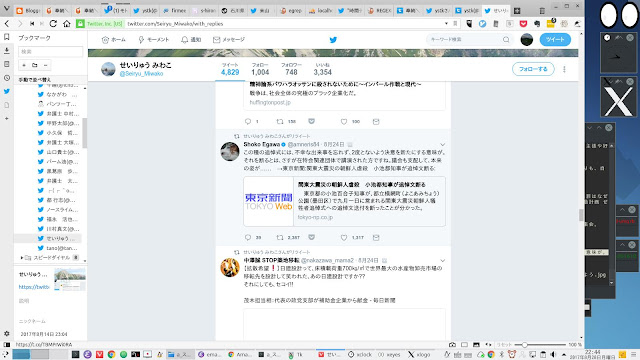640x360 pixels.
Task: Open account avatar menu in Twitter header
Action: tap(527, 40)
